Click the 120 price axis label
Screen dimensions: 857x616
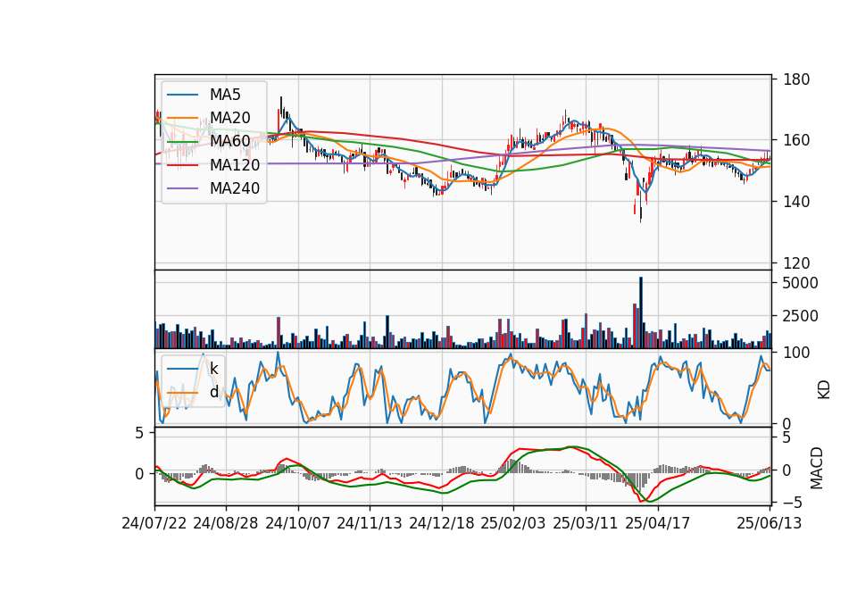click(x=796, y=263)
